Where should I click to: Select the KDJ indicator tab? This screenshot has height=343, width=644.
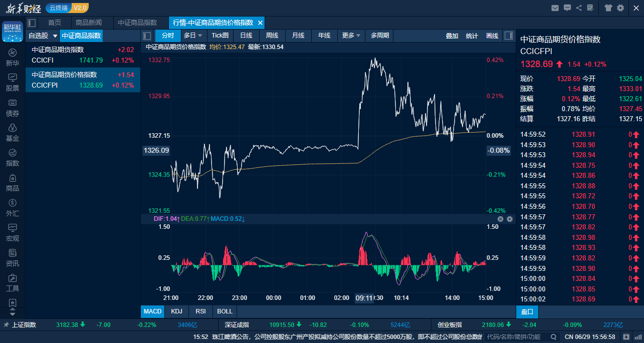176,311
